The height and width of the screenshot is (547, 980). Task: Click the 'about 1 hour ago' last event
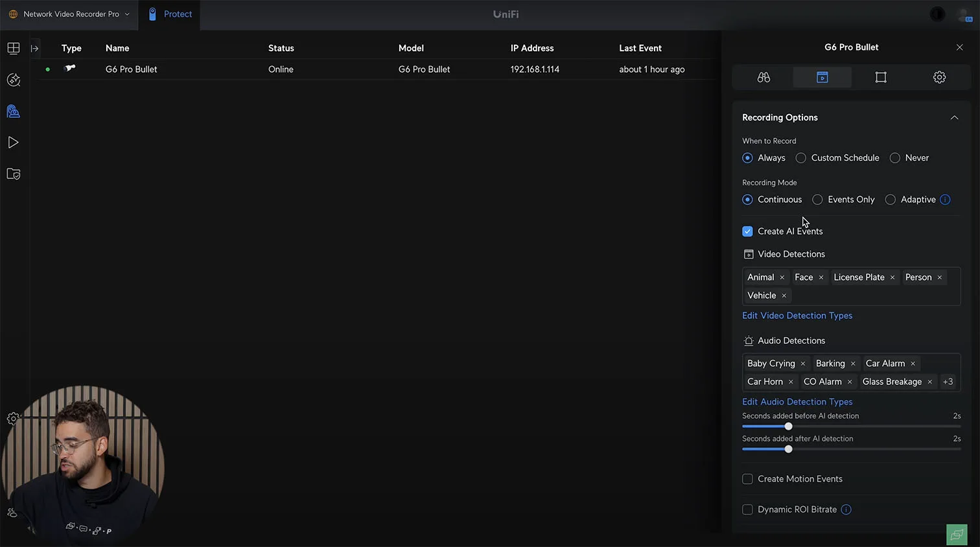click(x=652, y=69)
